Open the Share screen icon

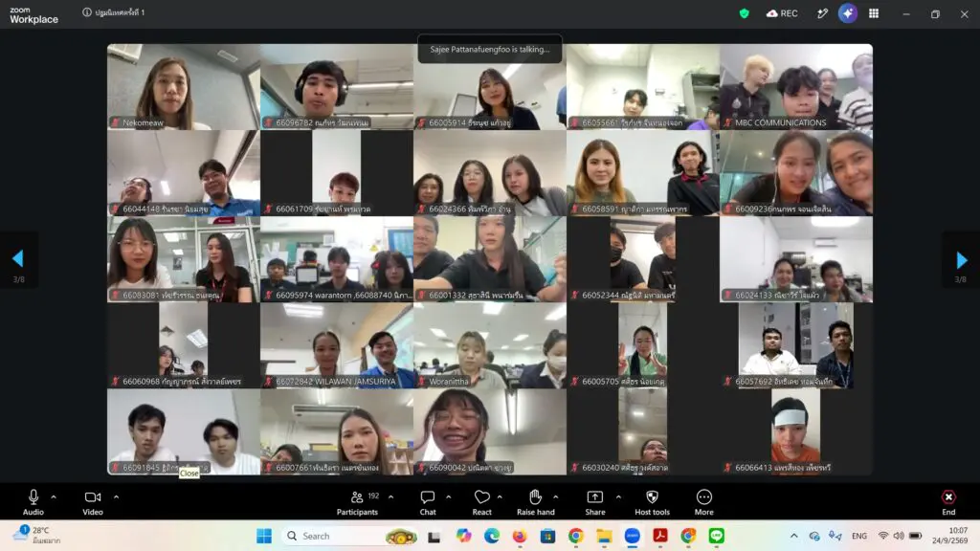pos(595,503)
